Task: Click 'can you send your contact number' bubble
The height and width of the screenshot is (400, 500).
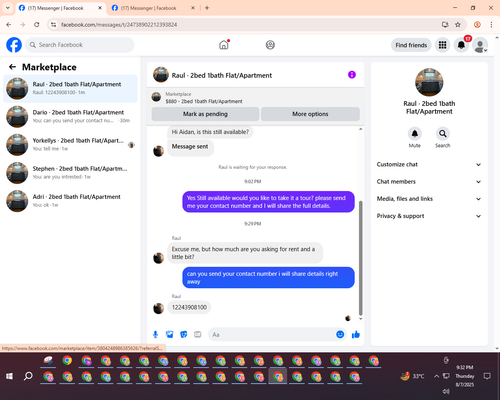Action: pyautogui.click(x=268, y=278)
